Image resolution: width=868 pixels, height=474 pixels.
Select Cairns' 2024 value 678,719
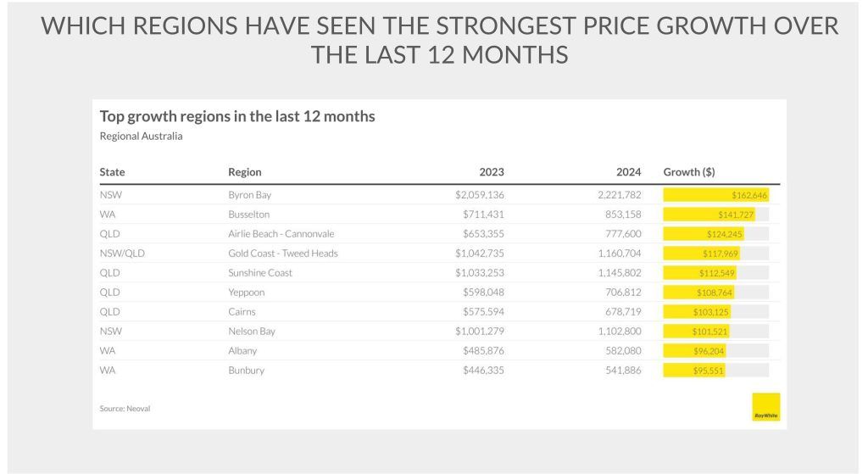click(x=623, y=312)
